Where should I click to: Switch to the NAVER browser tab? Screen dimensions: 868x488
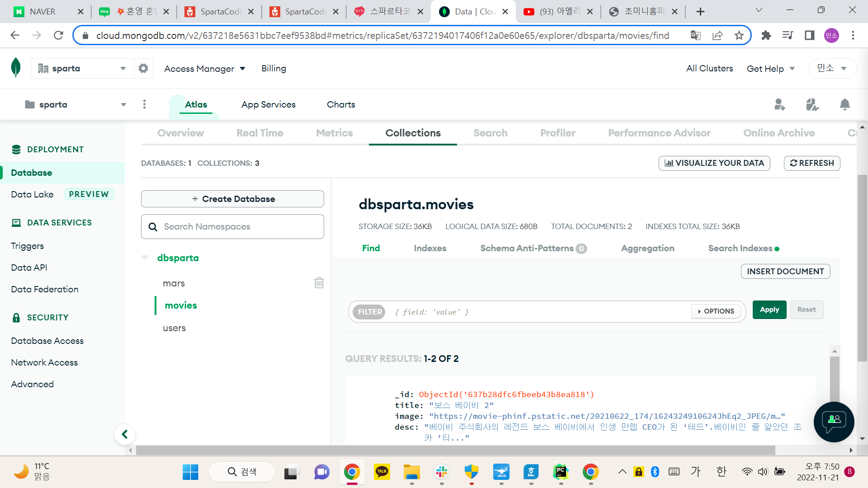pos(48,12)
